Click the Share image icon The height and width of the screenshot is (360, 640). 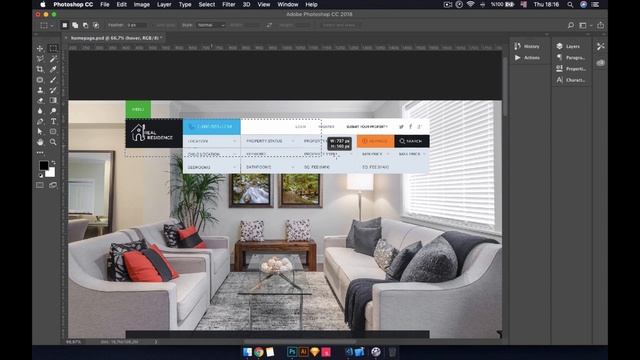point(600,25)
